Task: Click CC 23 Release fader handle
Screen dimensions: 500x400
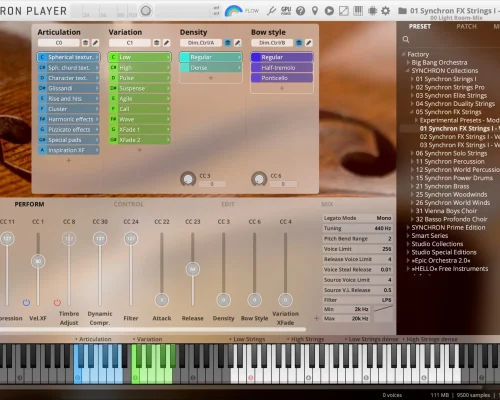Action: tap(193, 269)
